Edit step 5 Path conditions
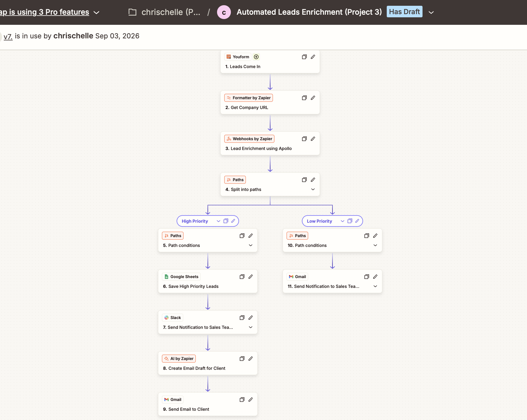Image resolution: width=527 pixels, height=420 pixels. 251,236
